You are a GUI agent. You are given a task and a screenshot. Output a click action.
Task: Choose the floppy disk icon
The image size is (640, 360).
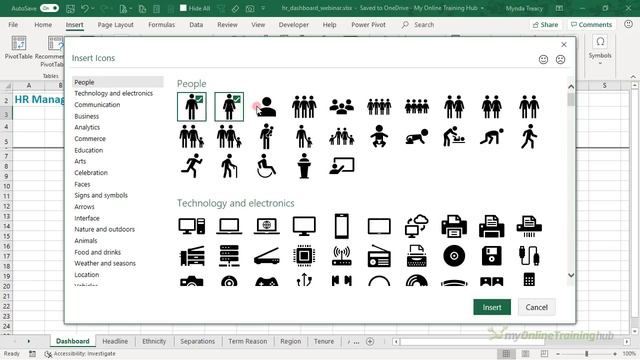(491, 256)
